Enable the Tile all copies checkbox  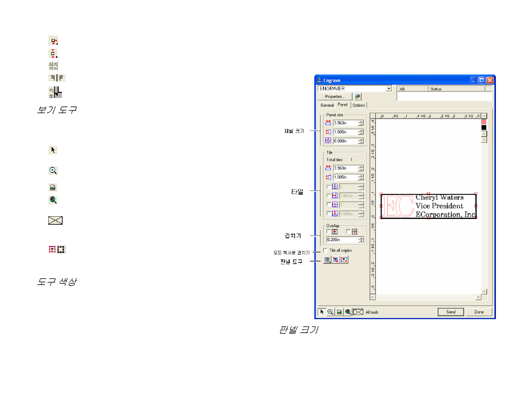point(326,250)
